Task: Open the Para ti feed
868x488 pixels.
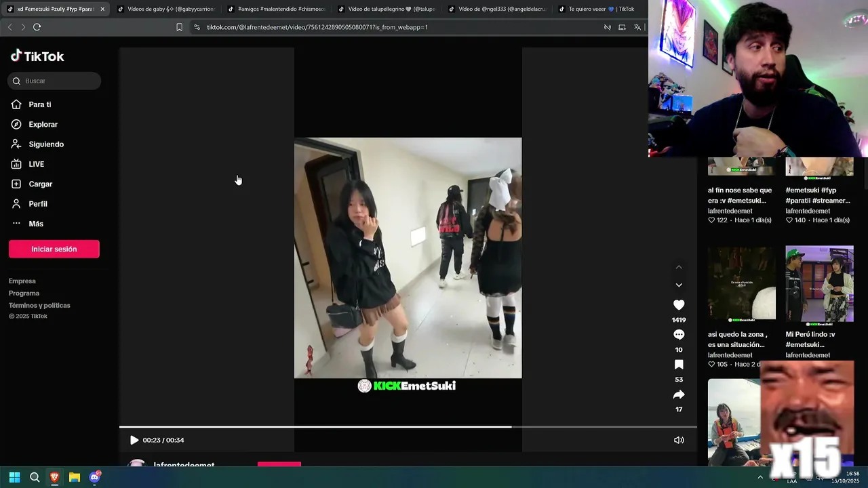Action: (x=31, y=104)
